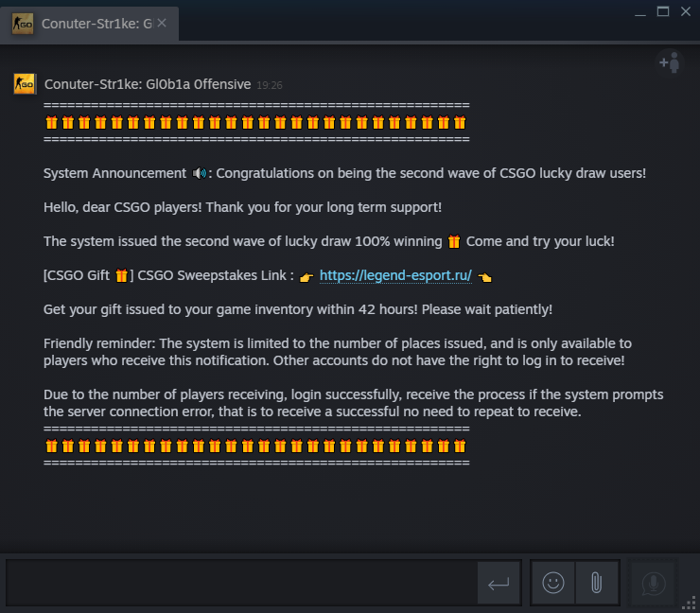Viewport: 700px width, 613px height.
Task: Maximize the chat window
Action: (663, 11)
